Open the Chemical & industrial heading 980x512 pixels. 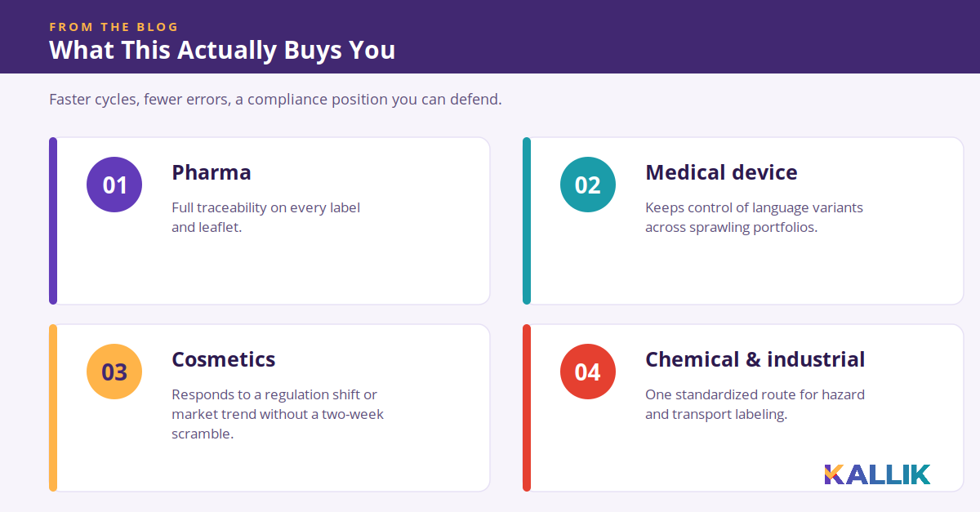coord(755,359)
